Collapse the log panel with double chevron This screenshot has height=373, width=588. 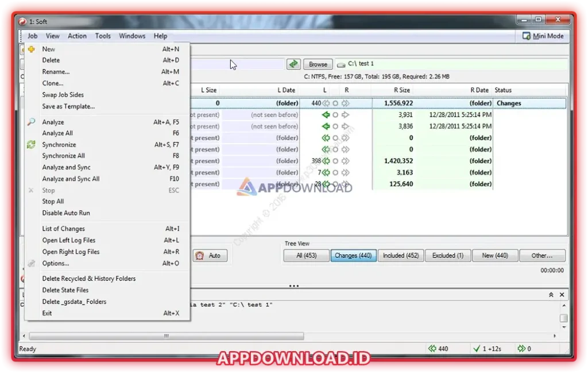pos(551,294)
